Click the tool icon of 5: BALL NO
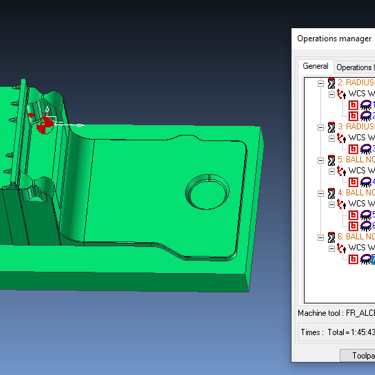Image resolution: width=375 pixels, height=375 pixels. click(x=331, y=160)
